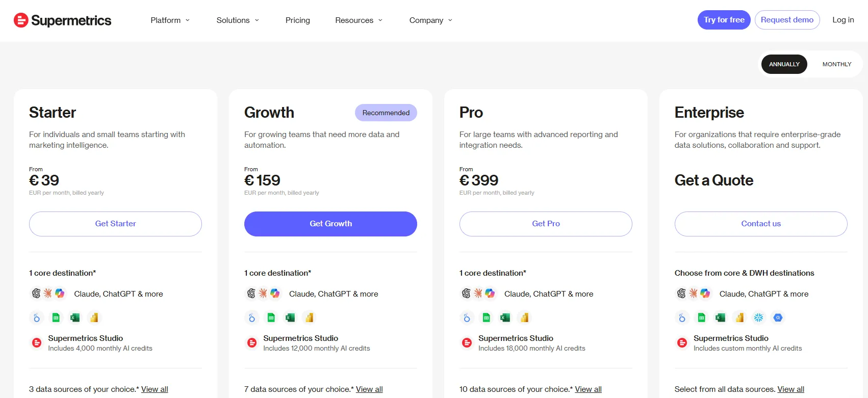Click Try for free button
Screen dimensions: 868x398
[x=724, y=20]
